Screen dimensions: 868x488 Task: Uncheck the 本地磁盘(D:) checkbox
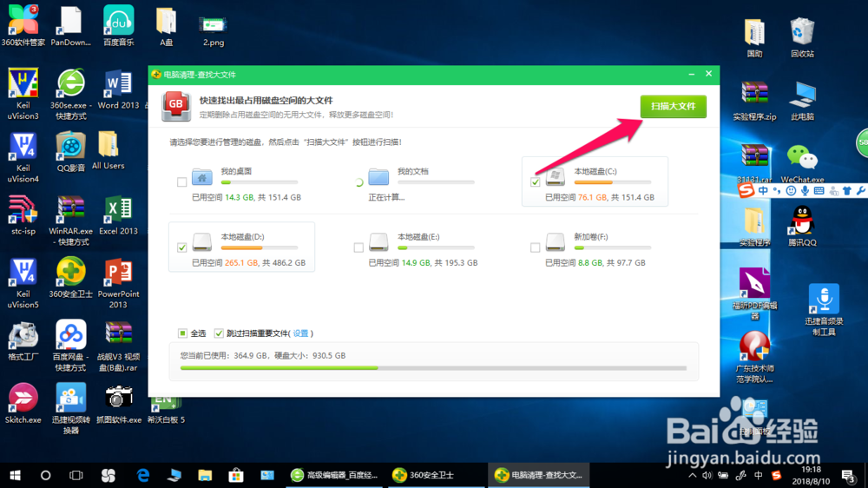(x=181, y=247)
